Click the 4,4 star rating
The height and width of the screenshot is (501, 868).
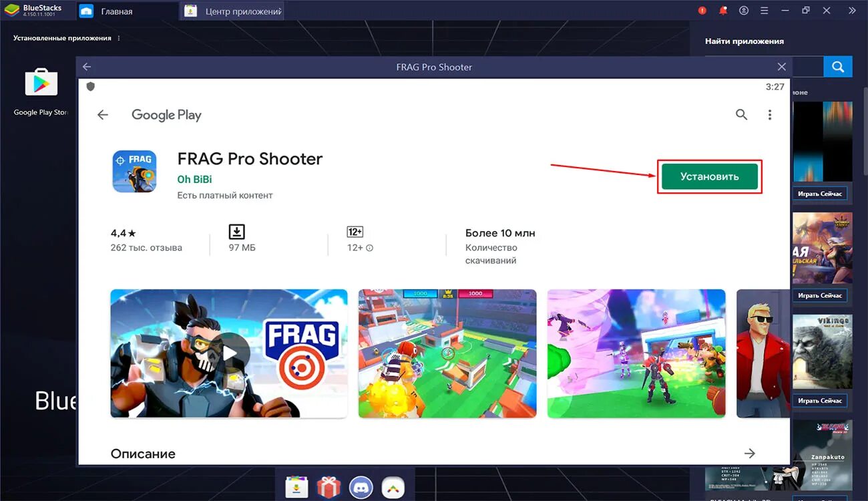click(x=124, y=233)
